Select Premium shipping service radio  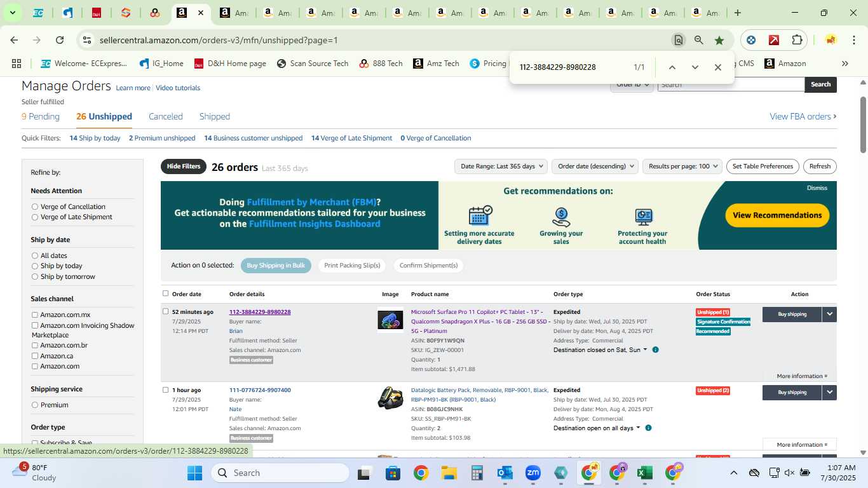35,405
